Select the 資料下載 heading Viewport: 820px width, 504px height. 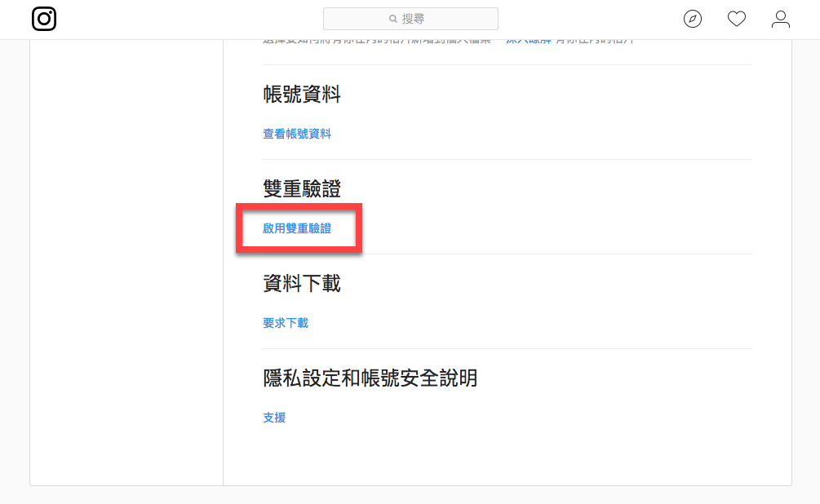coord(302,283)
